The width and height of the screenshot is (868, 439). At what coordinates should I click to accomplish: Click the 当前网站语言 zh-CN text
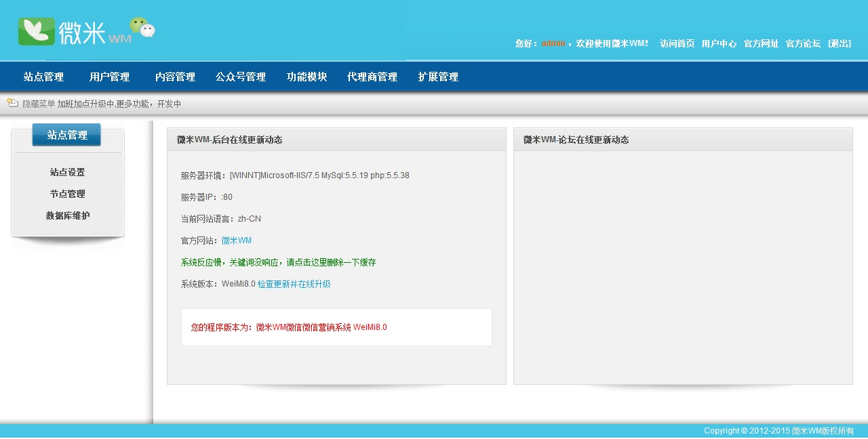(221, 219)
